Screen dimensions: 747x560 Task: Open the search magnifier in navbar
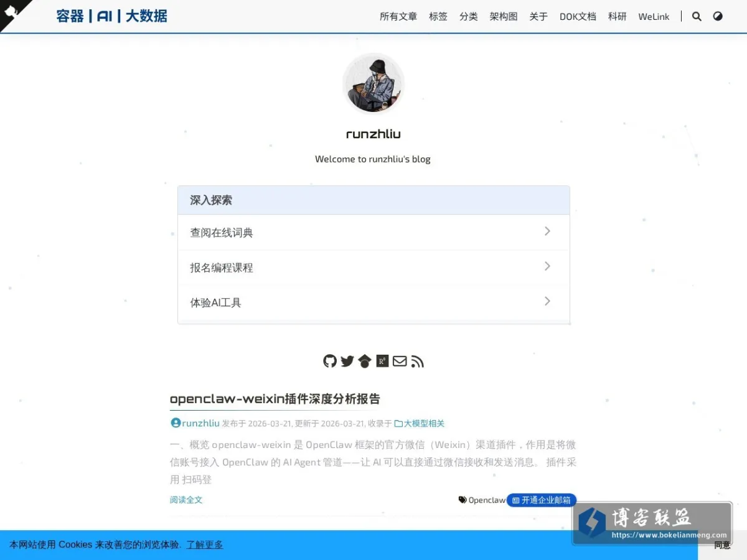[x=697, y=16]
